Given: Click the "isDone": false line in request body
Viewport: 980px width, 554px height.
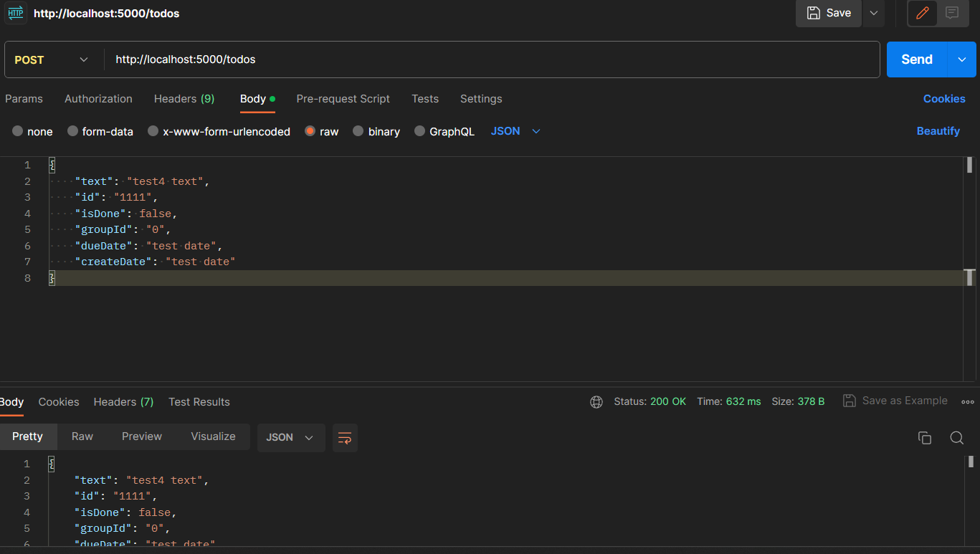Looking at the screenshot, I should point(125,214).
